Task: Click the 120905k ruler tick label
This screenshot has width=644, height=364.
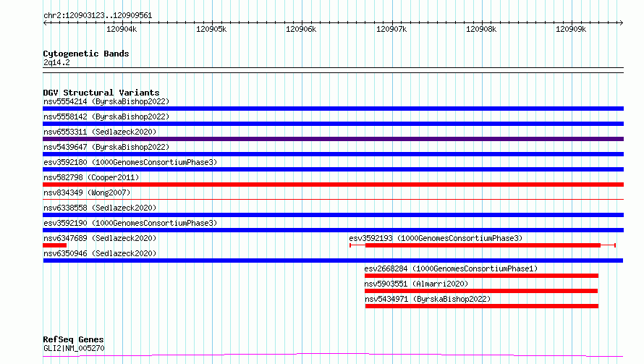Action: pos(211,29)
